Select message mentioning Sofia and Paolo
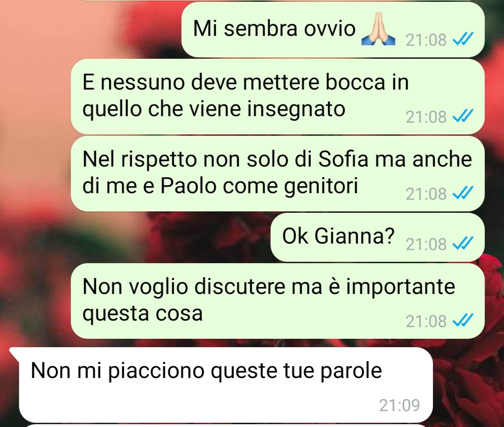The height and width of the screenshot is (427, 504). (x=278, y=174)
